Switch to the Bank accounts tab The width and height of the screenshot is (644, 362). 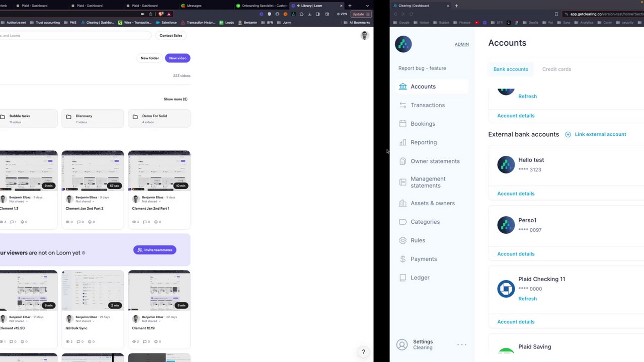click(x=511, y=69)
